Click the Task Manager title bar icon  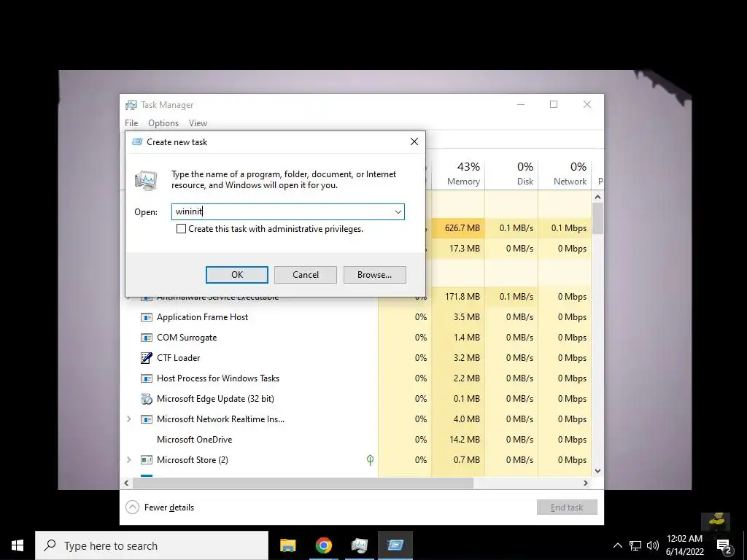pos(131,105)
